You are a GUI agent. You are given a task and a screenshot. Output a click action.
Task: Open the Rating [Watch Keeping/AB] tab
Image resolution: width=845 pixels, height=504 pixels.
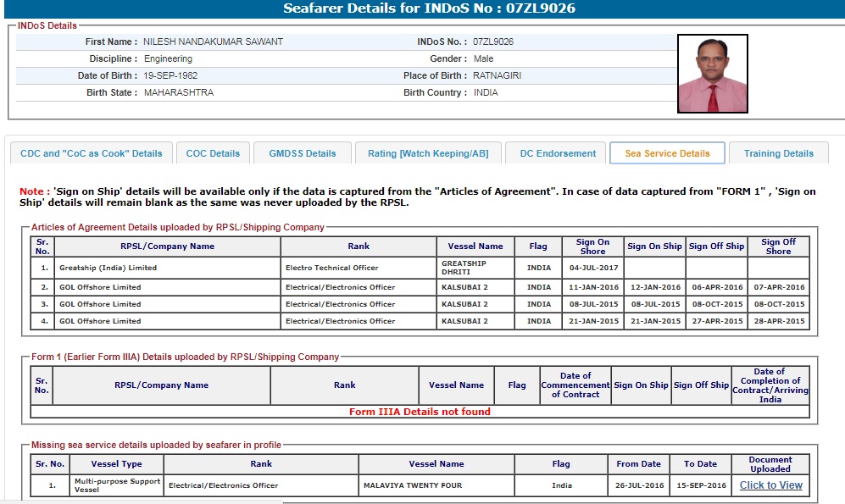click(428, 153)
